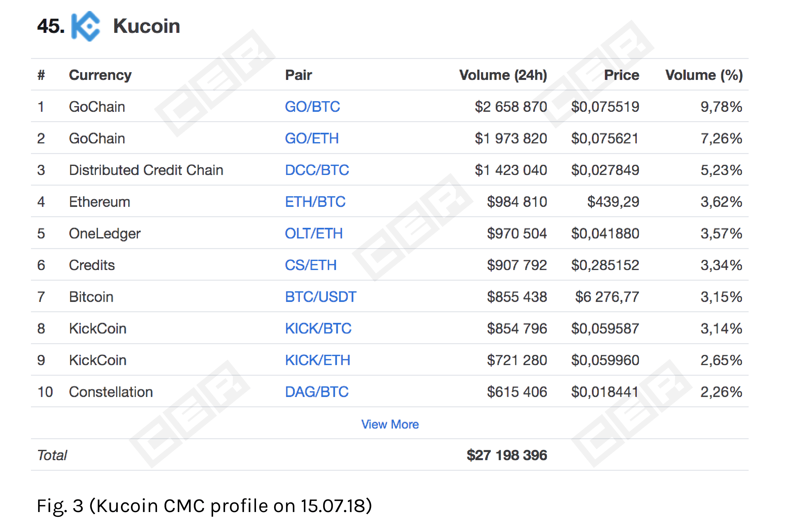Select the ETH/BTC pair link
Image resolution: width=797 pixels, height=532 pixels.
(x=315, y=202)
